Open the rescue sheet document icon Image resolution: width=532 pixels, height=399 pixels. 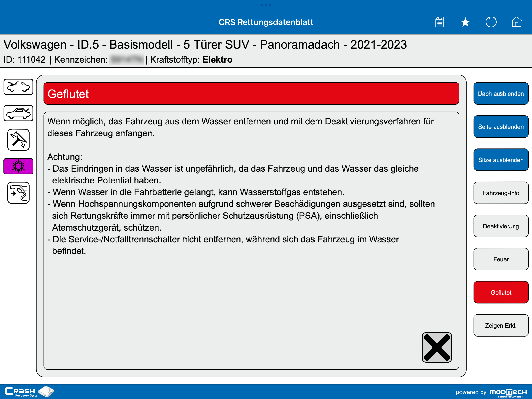click(x=440, y=22)
